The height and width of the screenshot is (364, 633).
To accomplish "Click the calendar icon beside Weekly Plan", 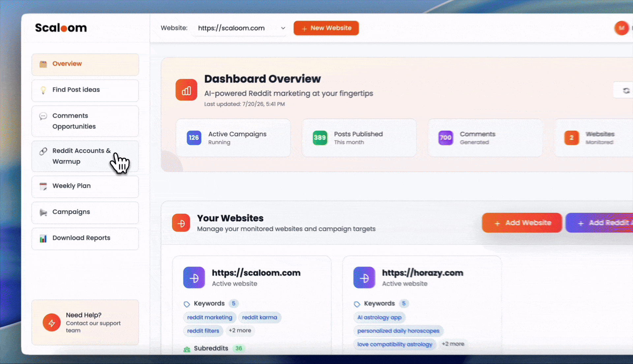I will click(43, 186).
